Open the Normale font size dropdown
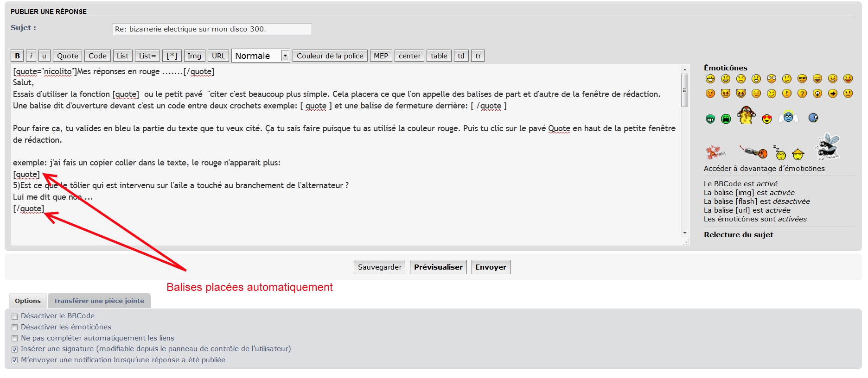Image resolution: width=868 pixels, height=378 pixels. (261, 56)
